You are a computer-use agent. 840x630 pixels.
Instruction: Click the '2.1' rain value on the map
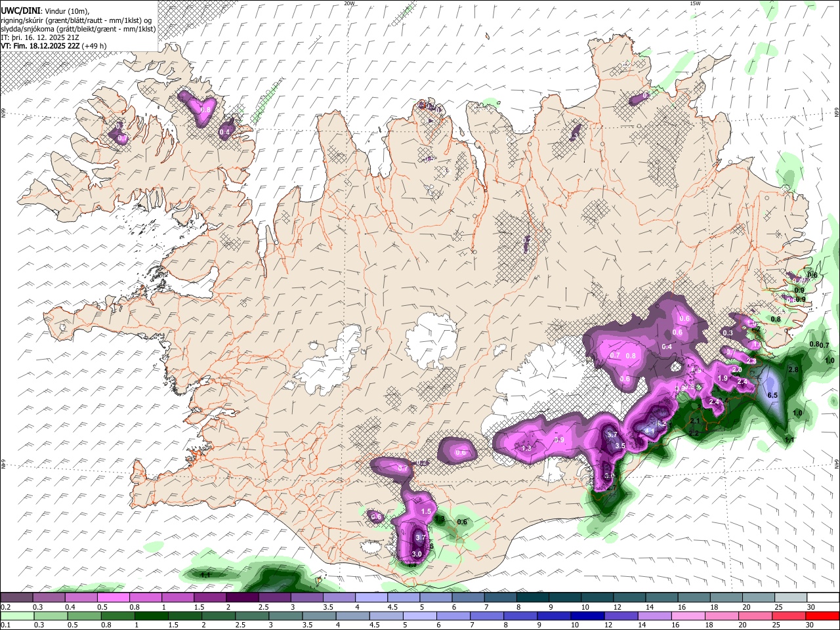click(695, 421)
